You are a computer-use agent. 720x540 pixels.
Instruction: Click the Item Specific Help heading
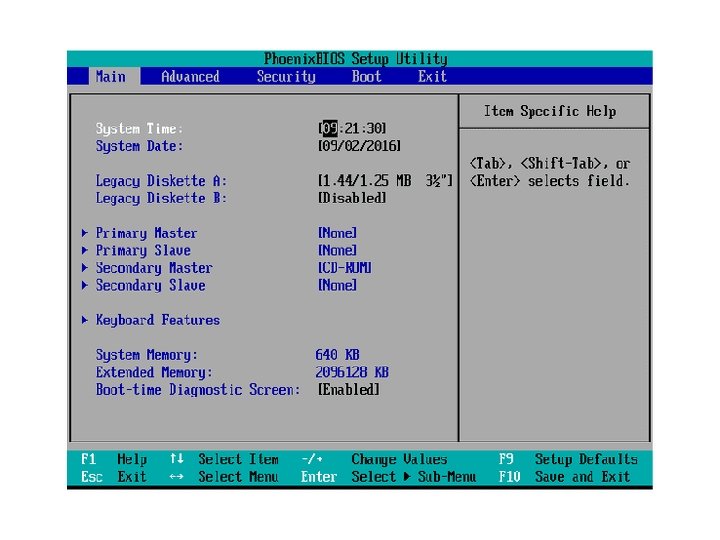[x=550, y=111]
